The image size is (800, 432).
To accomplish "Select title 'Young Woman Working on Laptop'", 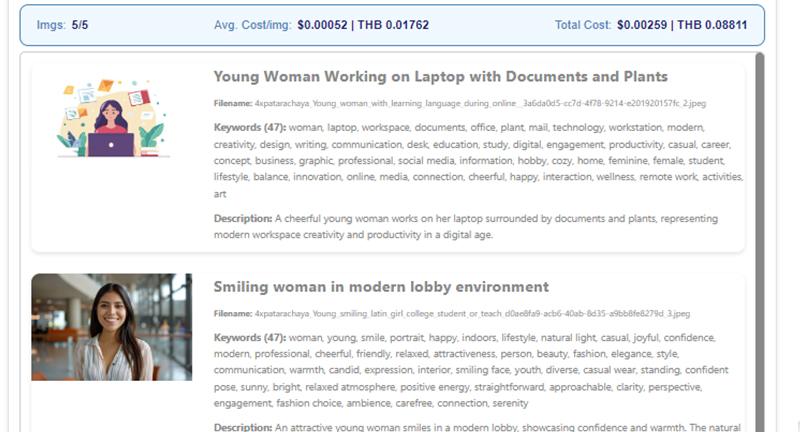I will click(440, 77).
